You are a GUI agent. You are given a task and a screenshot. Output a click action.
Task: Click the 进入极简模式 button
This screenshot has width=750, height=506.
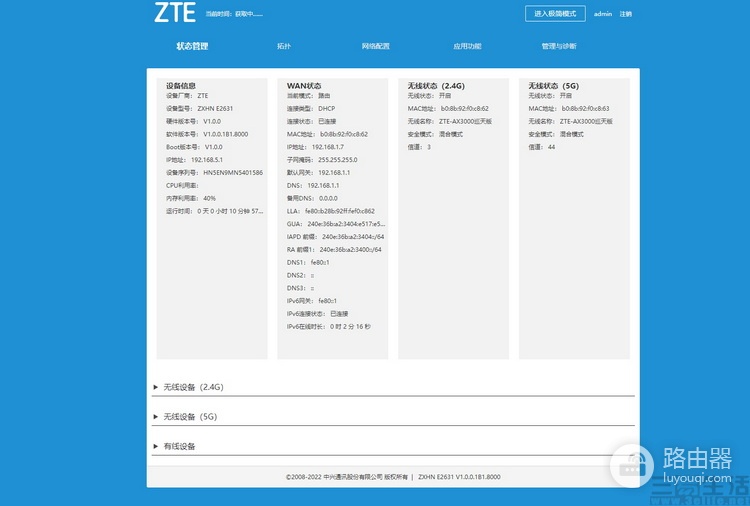click(555, 13)
